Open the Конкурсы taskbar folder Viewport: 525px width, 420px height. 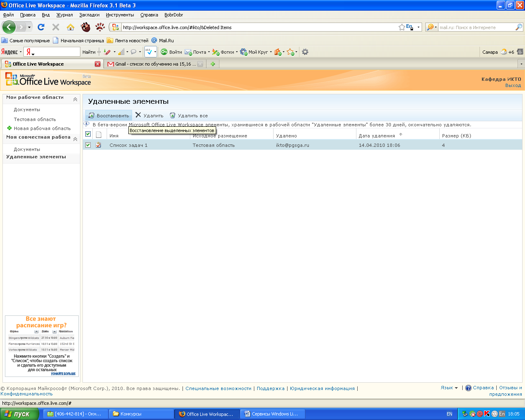142,414
